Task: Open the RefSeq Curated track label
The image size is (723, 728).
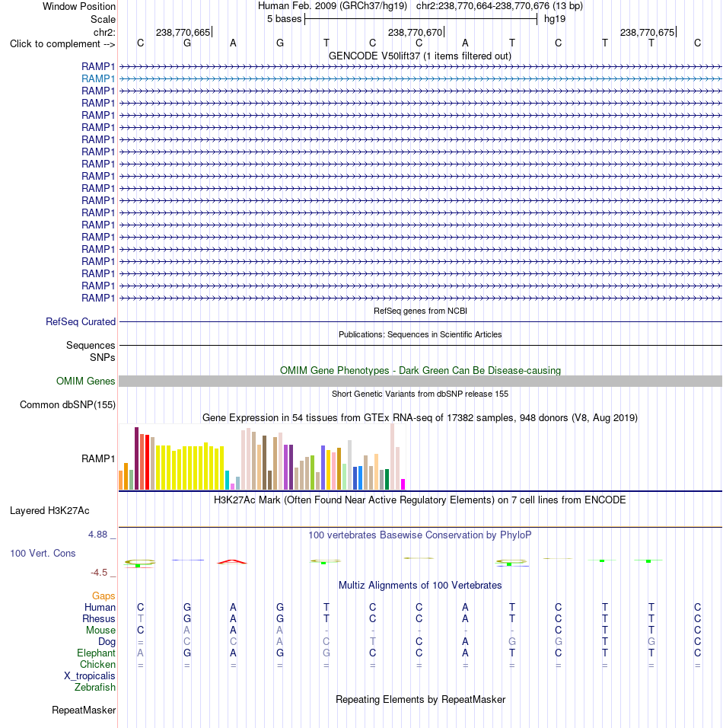Action: click(81, 321)
